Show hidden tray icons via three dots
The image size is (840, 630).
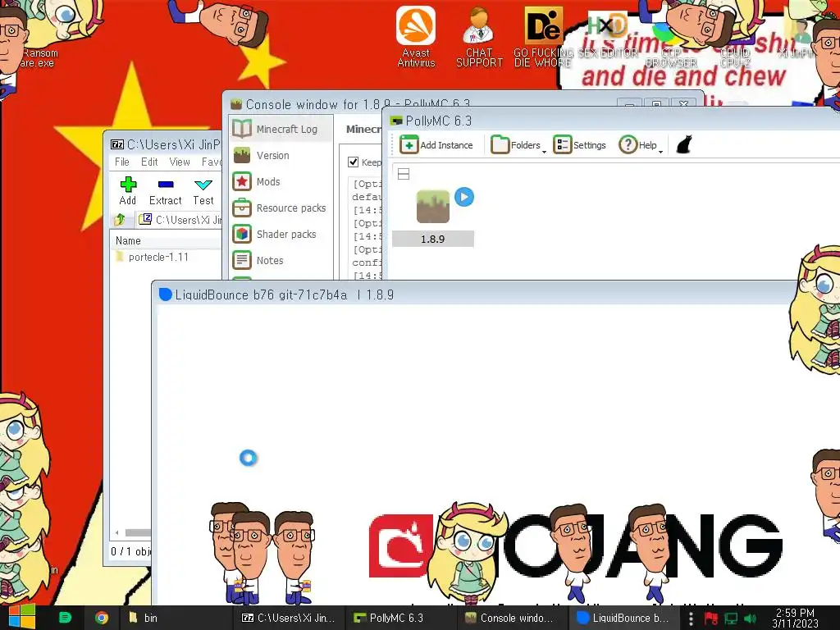pyautogui.click(x=691, y=619)
